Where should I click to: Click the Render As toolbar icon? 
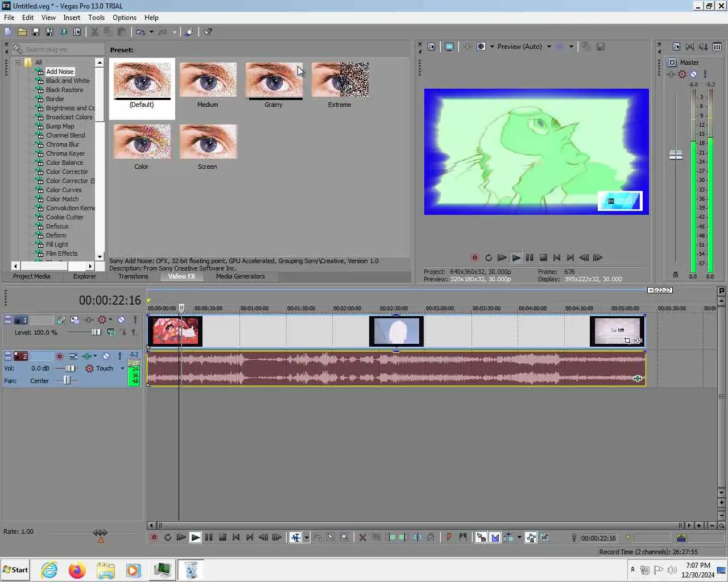tap(63, 32)
